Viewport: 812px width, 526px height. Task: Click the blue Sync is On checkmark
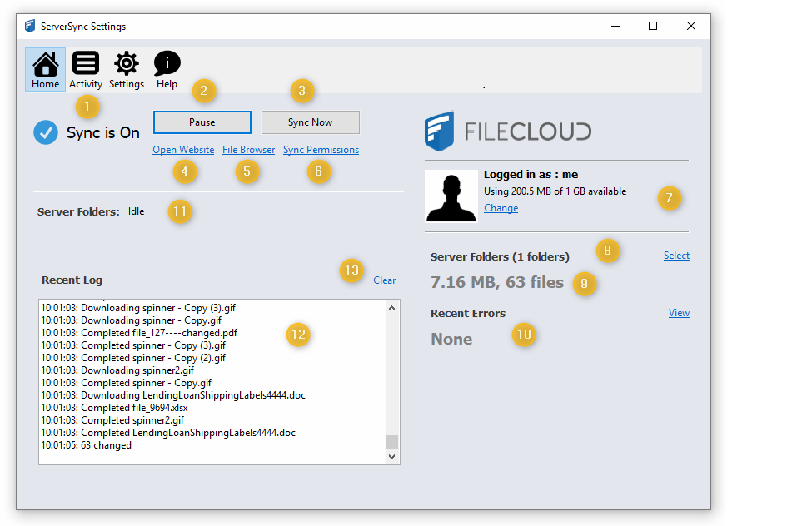[x=46, y=132]
